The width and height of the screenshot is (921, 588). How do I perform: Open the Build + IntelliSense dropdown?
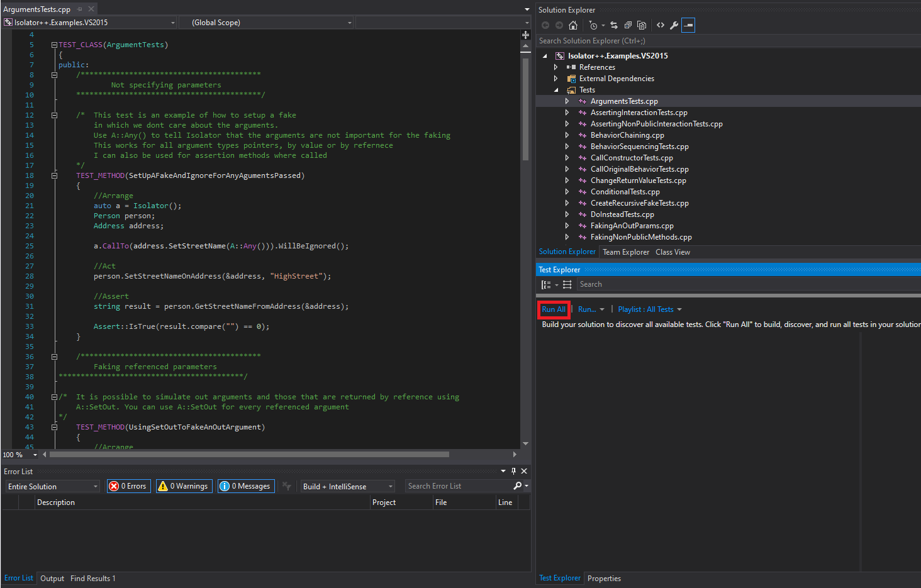pyautogui.click(x=347, y=487)
